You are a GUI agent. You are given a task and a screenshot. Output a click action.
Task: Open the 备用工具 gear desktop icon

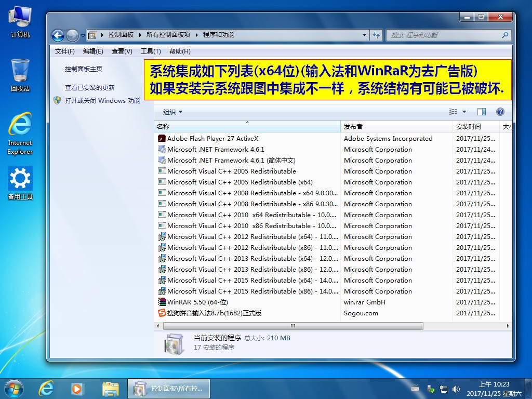click(20, 183)
